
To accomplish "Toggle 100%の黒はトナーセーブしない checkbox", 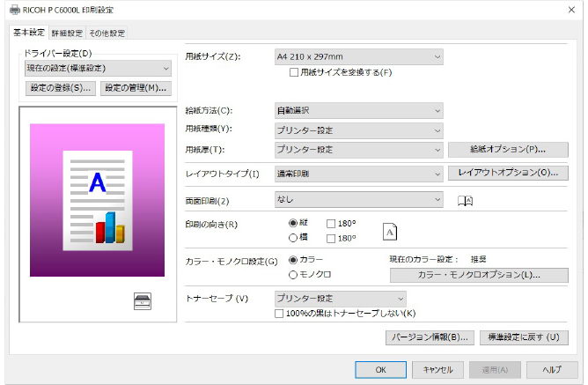I will click(280, 313).
